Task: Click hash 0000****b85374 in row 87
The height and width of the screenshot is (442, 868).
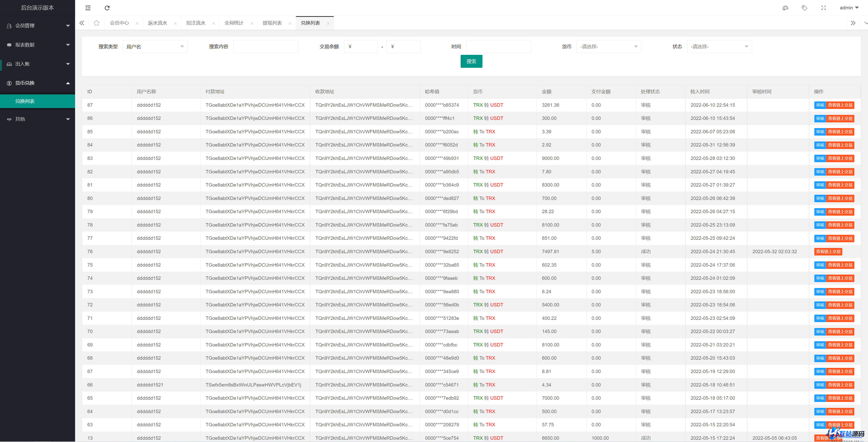Action: [x=442, y=105]
